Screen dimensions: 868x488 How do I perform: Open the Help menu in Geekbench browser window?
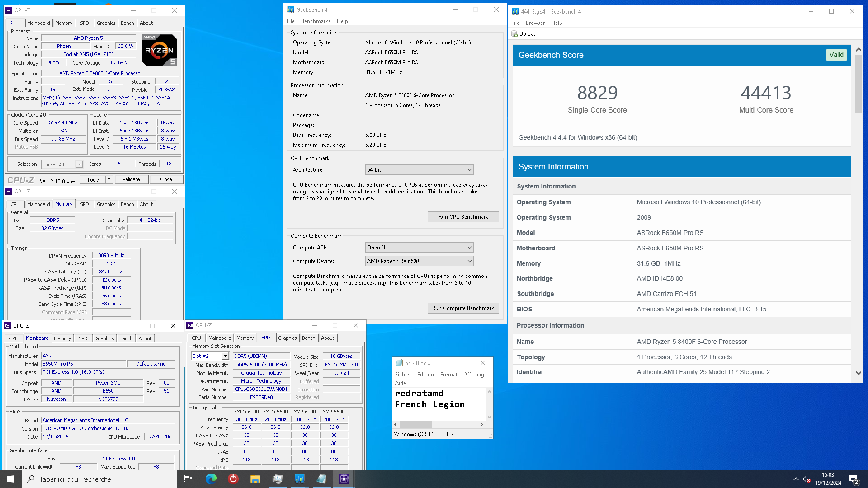point(557,23)
